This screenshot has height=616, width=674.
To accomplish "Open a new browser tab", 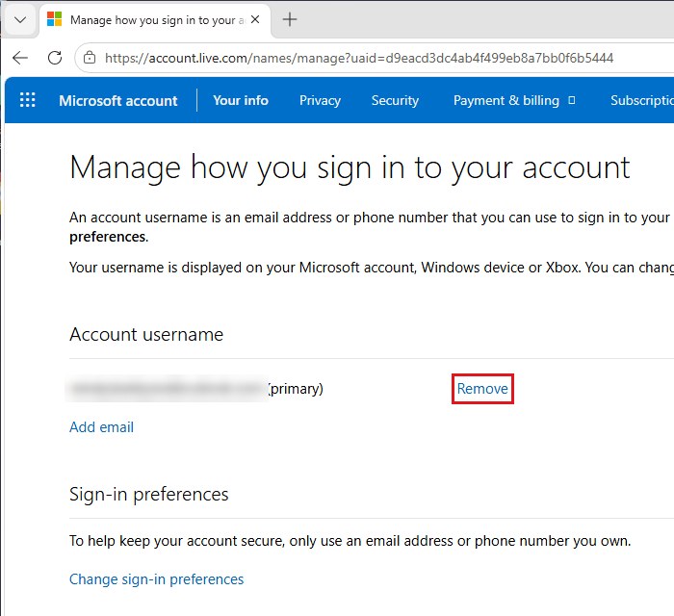I will (x=290, y=19).
